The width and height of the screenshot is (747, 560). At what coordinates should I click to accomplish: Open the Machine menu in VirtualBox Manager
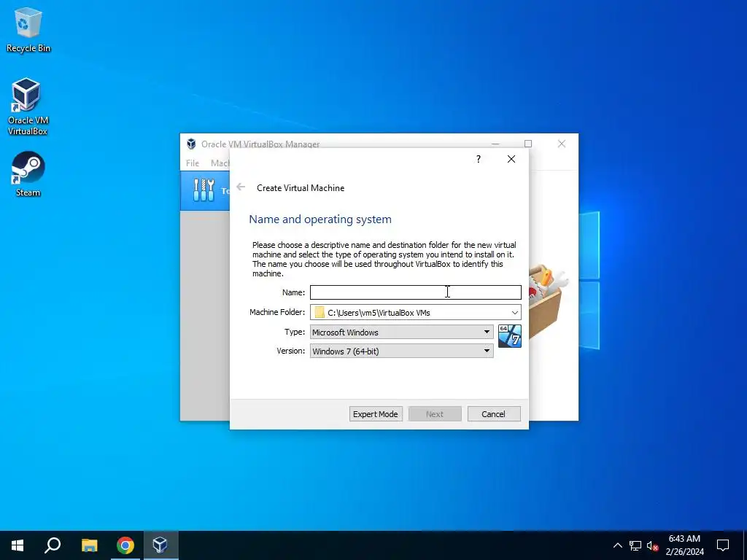[220, 163]
